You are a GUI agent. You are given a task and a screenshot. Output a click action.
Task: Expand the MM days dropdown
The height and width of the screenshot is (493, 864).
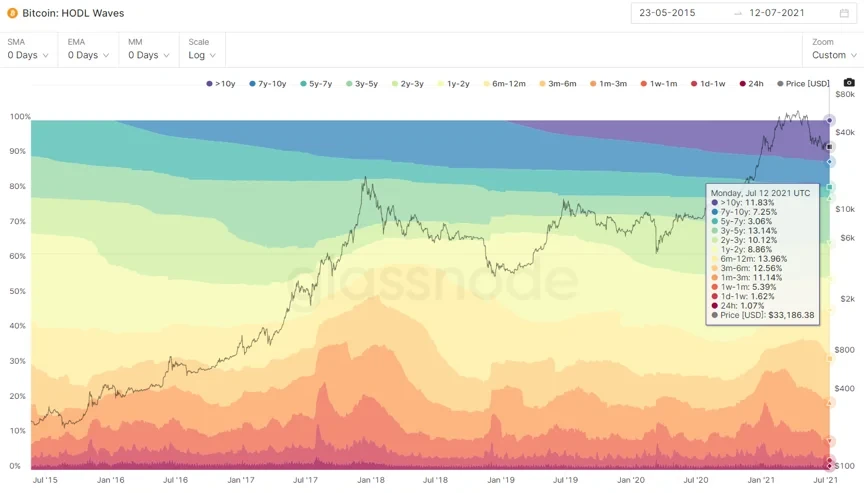point(148,55)
